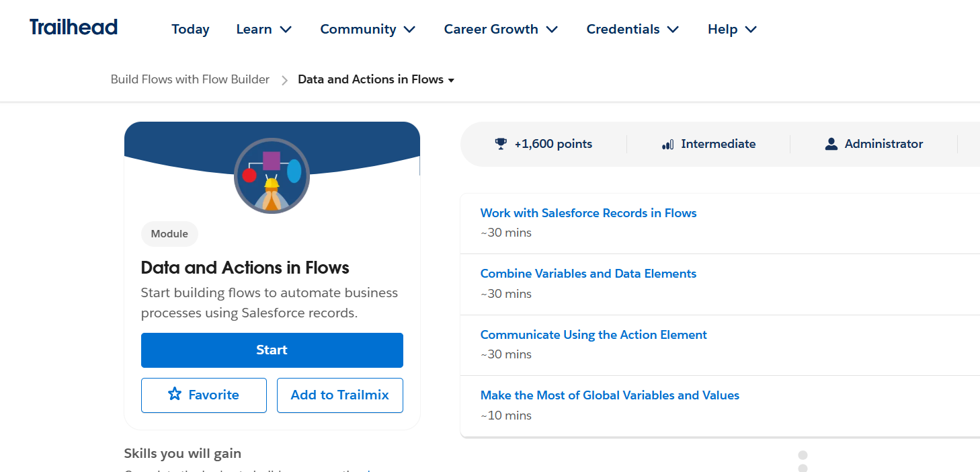Start the module
980x472 pixels.
(x=272, y=350)
